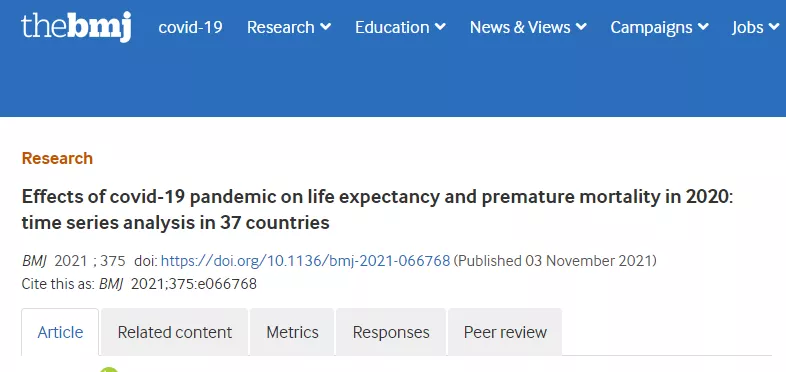Expand the Education menu chevron

pyautogui.click(x=440, y=28)
